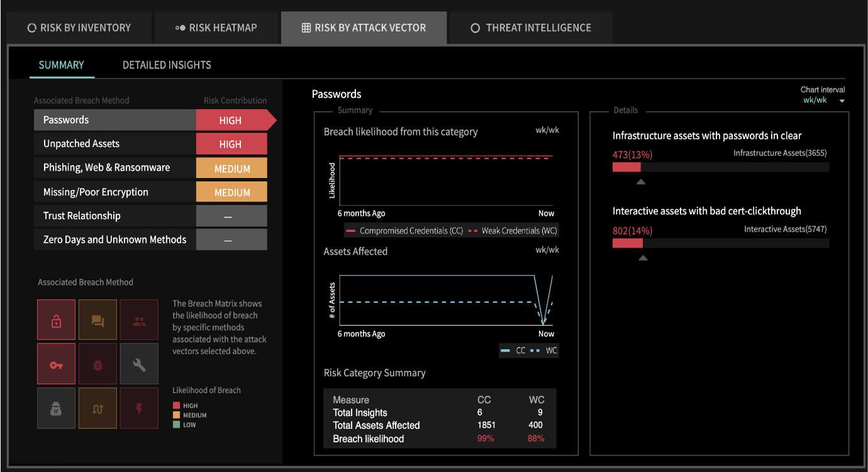Click the 'Likelihood of Breach' legend title

pyautogui.click(x=207, y=390)
